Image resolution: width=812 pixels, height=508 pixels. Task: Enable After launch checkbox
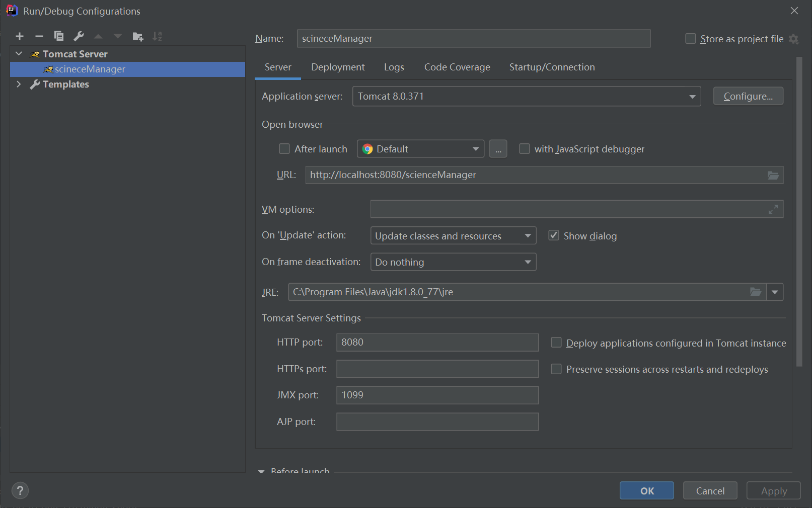tap(284, 149)
